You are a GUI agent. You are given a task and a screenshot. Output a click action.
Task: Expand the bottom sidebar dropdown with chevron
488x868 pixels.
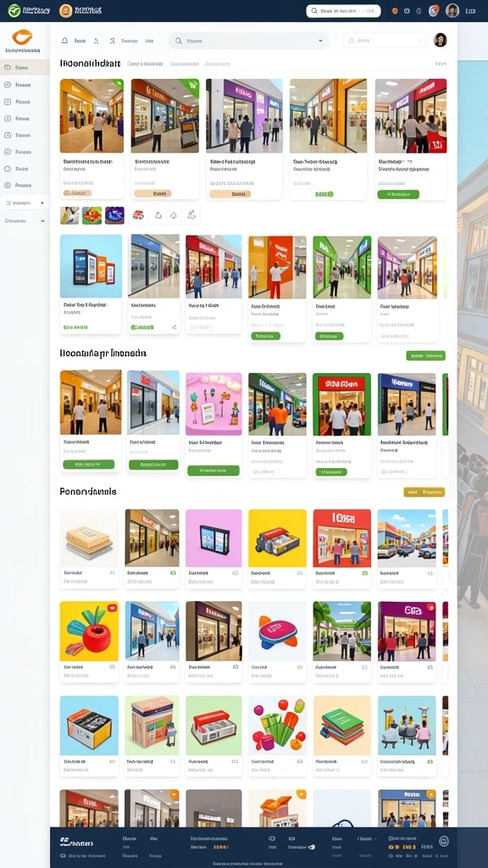[25, 221]
